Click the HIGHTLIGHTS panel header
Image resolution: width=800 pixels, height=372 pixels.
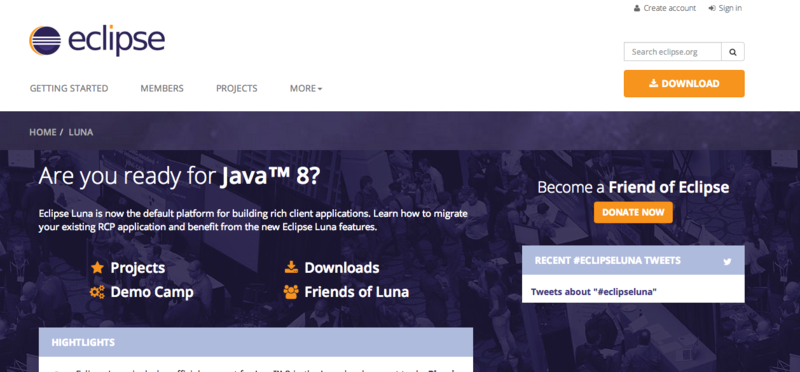(x=256, y=342)
